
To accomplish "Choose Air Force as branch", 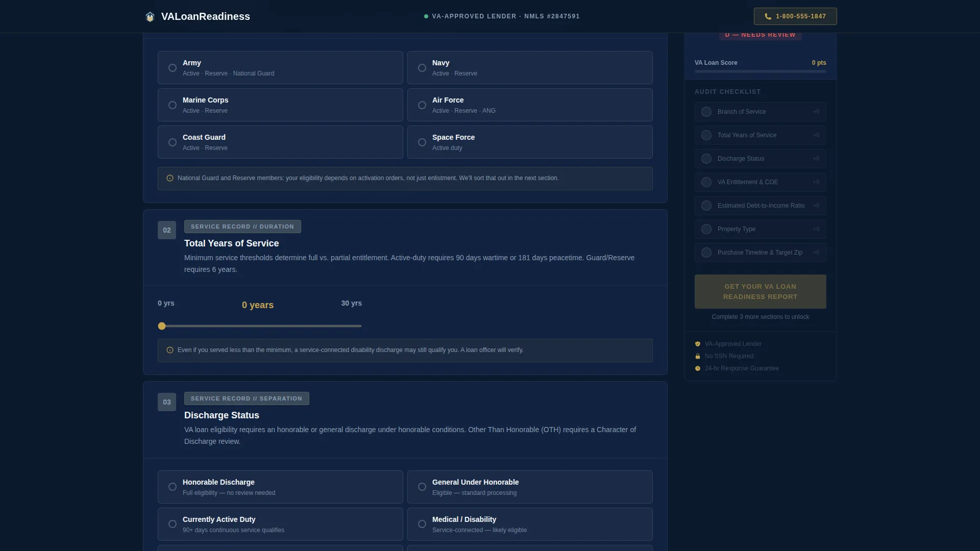I will 530,105.
